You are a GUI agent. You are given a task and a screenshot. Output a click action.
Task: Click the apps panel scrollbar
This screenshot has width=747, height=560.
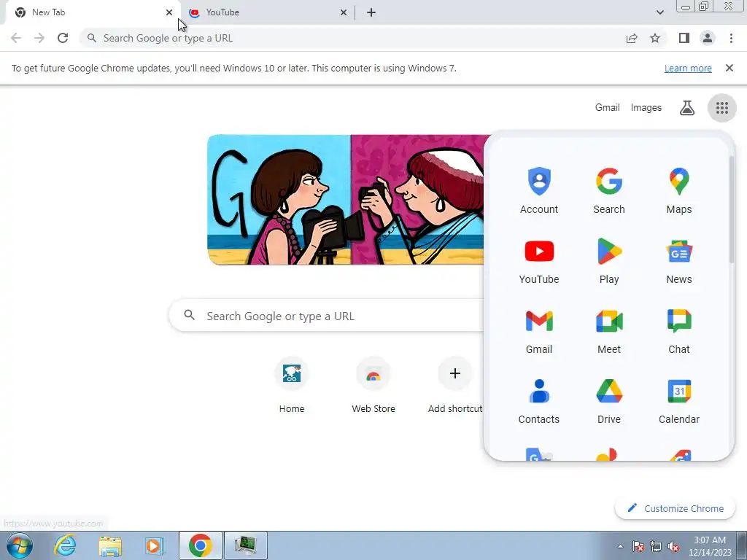(731, 209)
